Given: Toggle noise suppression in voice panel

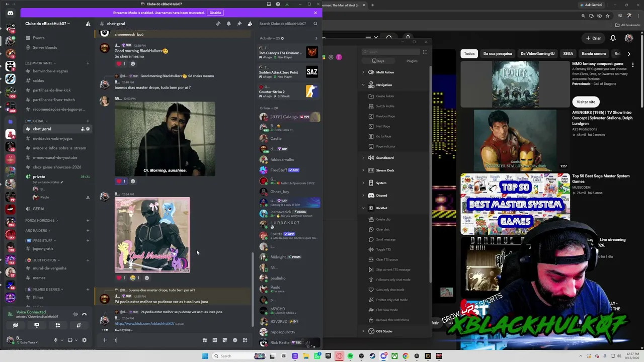Looking at the screenshot, I should (x=75, y=314).
